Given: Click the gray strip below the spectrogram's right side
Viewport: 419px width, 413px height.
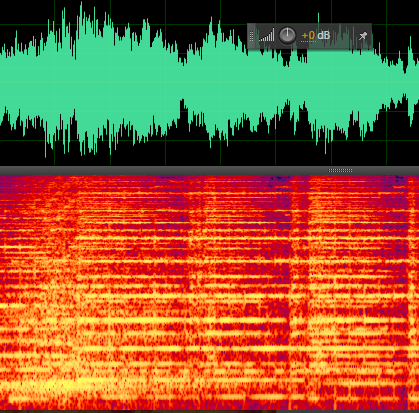Looking at the screenshot, I should (348, 412).
